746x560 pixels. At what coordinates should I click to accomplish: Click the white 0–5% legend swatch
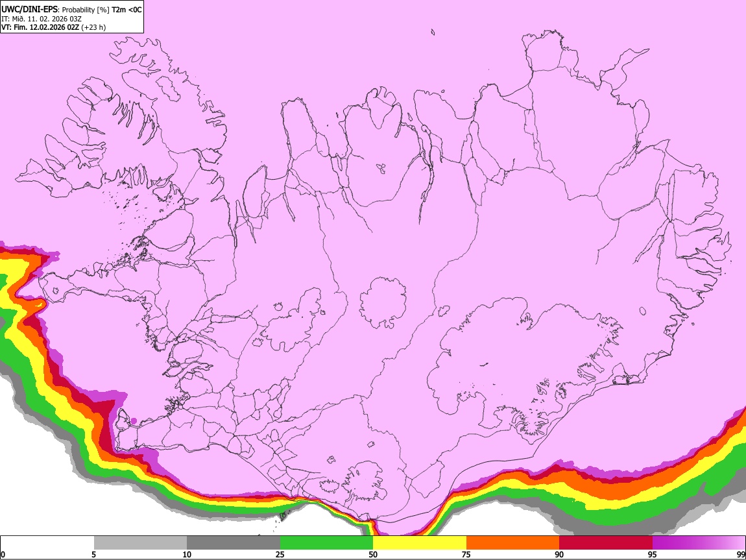click(x=47, y=543)
